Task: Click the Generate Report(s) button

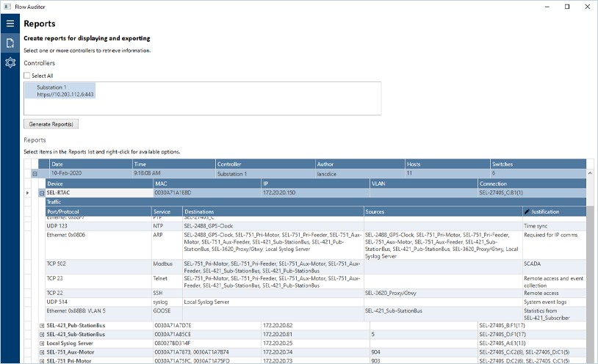Action: tap(51, 124)
